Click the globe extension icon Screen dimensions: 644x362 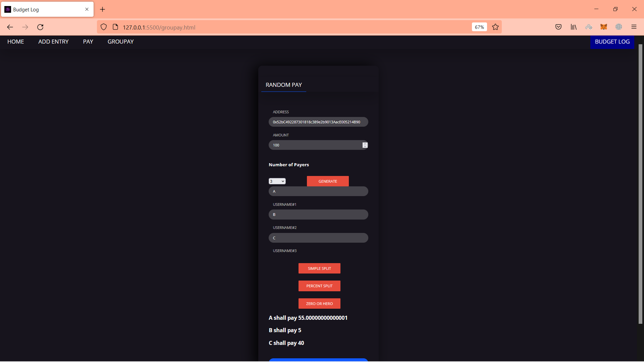[619, 27]
